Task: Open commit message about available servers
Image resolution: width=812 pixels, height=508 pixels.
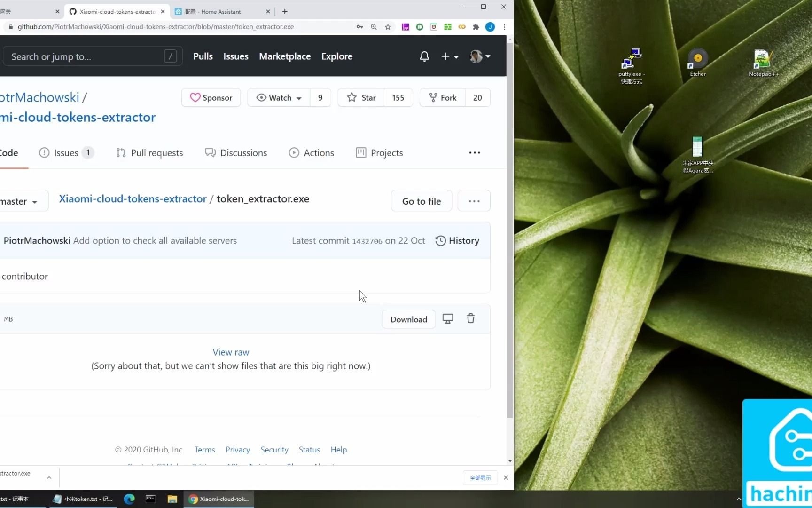Action: pos(155,241)
